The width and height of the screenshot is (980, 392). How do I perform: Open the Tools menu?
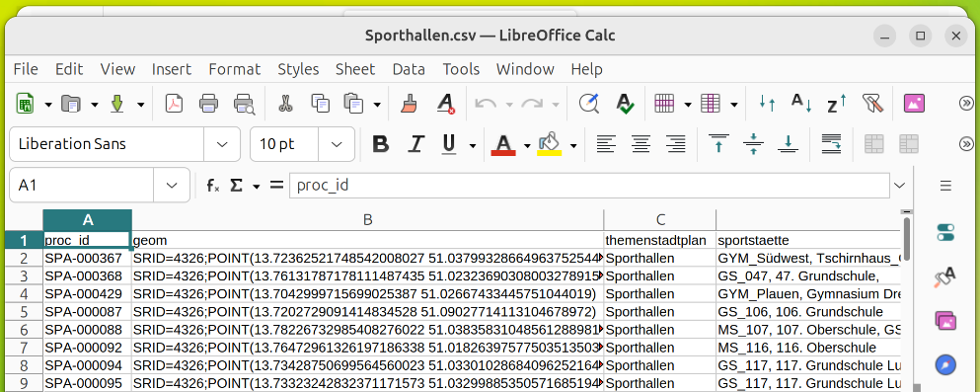tap(461, 69)
